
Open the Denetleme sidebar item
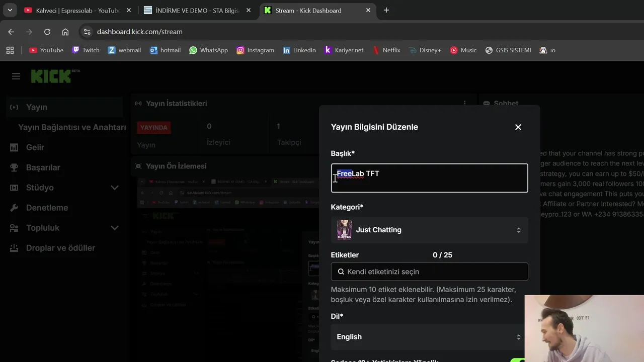pos(47,208)
